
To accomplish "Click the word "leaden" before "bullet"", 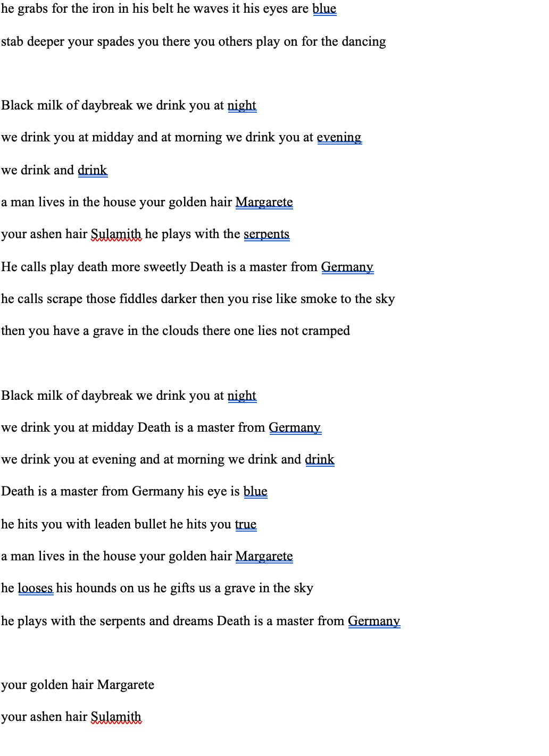I will point(112,525).
